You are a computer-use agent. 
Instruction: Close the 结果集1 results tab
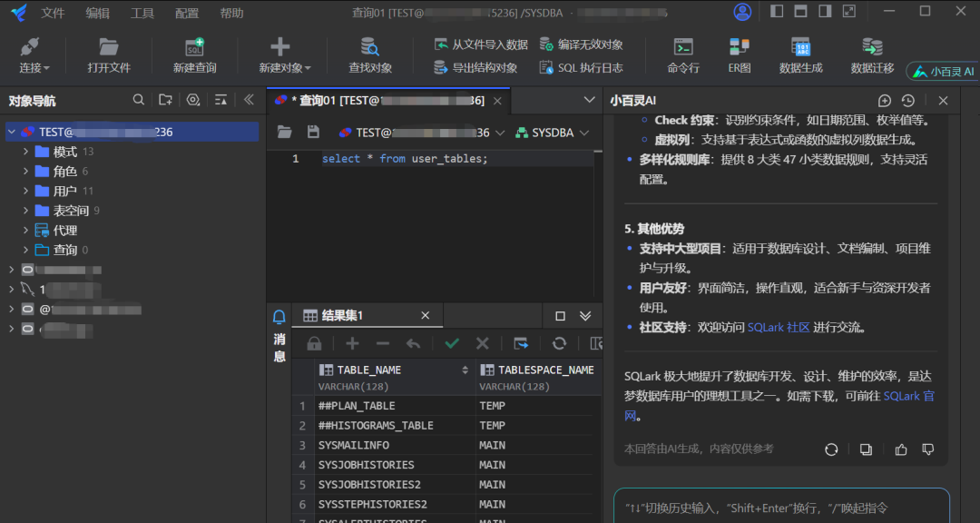(426, 315)
